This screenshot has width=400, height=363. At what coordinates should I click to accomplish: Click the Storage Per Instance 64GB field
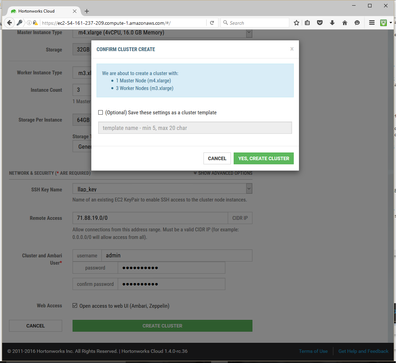tap(82, 120)
